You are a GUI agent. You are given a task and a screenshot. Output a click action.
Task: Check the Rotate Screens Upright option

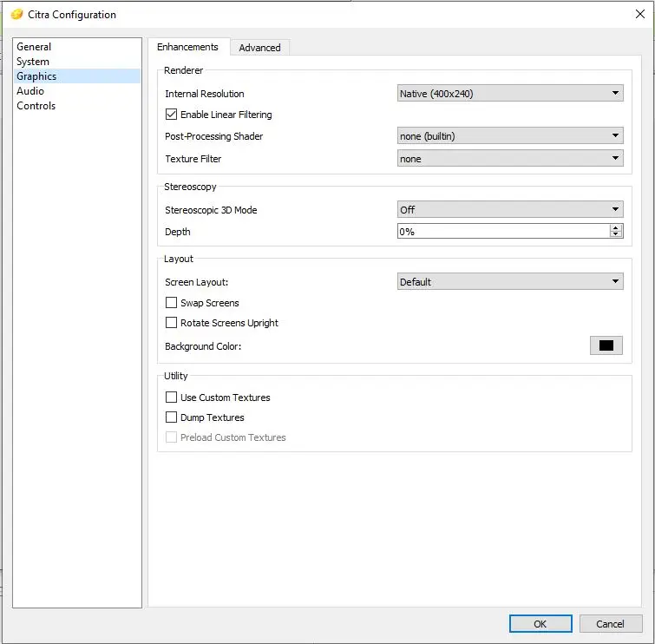pyautogui.click(x=171, y=323)
